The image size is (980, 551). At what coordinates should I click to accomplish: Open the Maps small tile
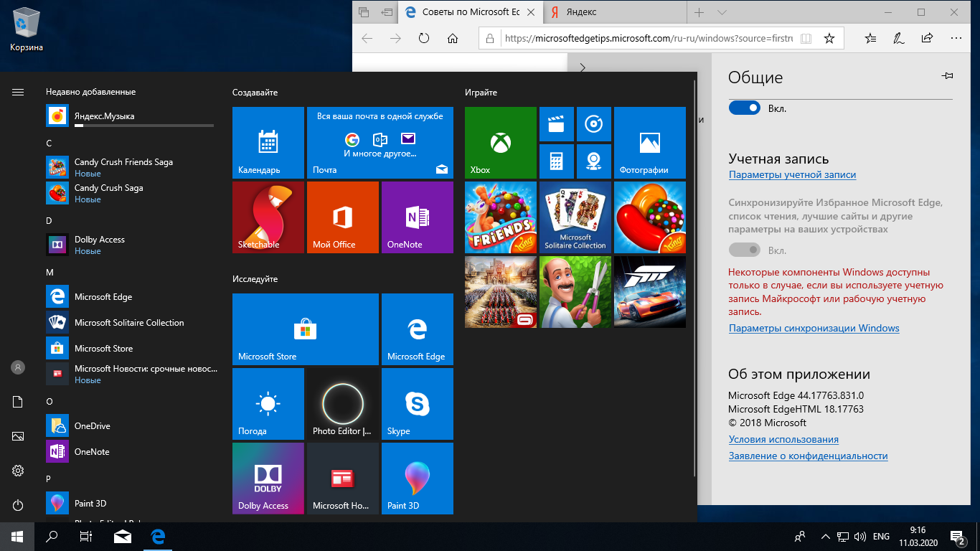pyautogui.click(x=594, y=161)
